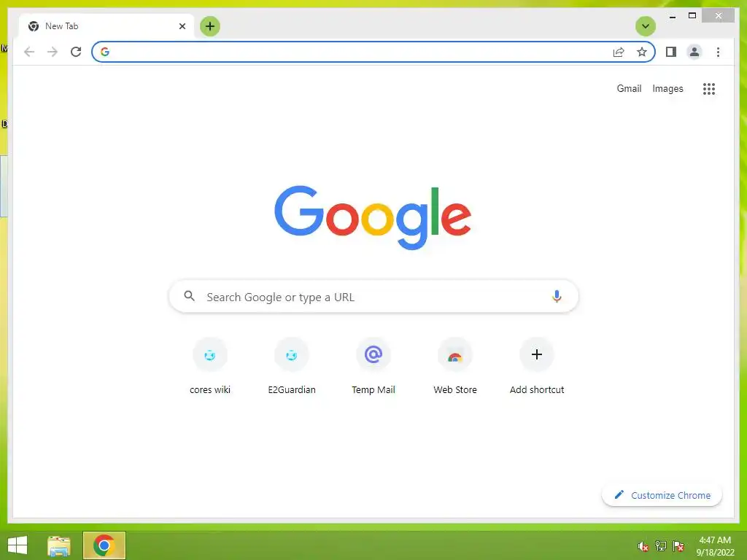
Task: Open the Gmail link
Action: point(629,88)
